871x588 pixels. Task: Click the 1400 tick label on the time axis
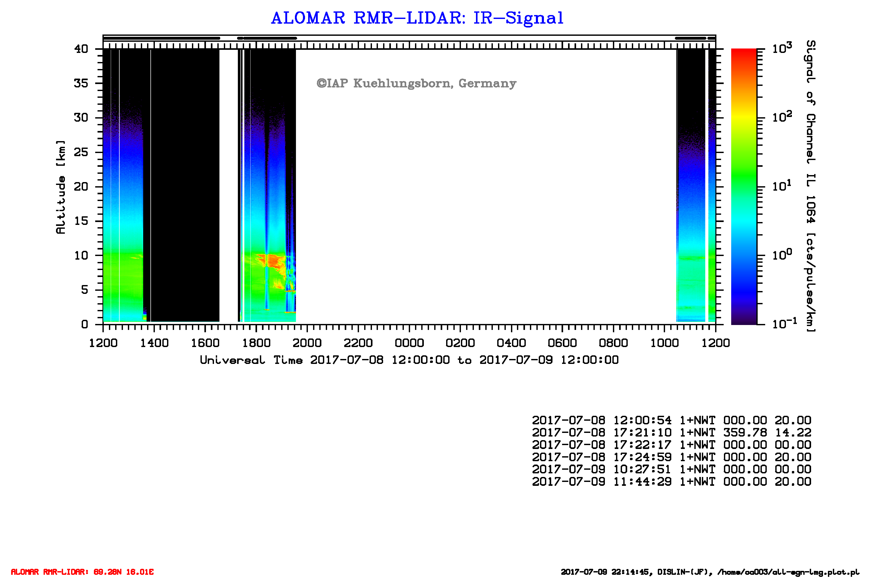(154, 343)
